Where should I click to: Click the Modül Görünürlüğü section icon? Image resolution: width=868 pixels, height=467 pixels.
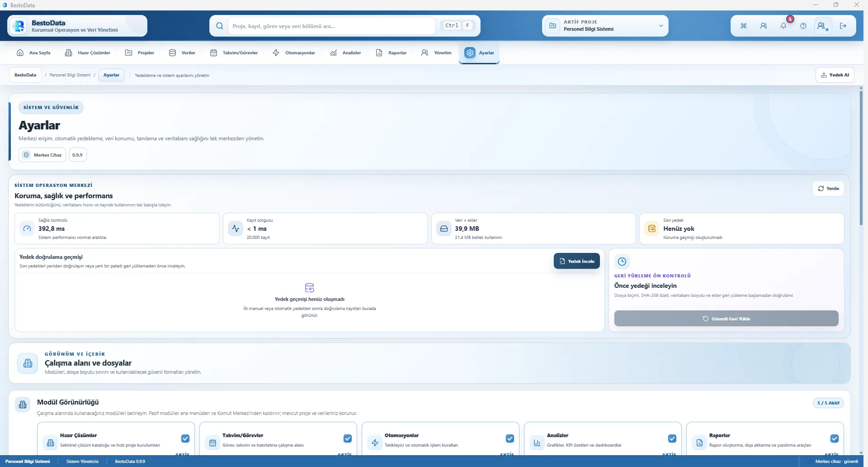[x=23, y=405]
